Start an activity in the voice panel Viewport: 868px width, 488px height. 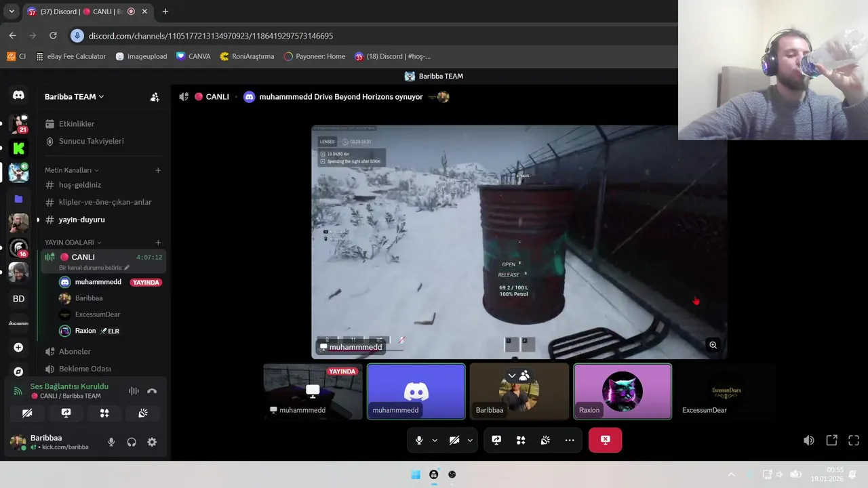click(104, 413)
